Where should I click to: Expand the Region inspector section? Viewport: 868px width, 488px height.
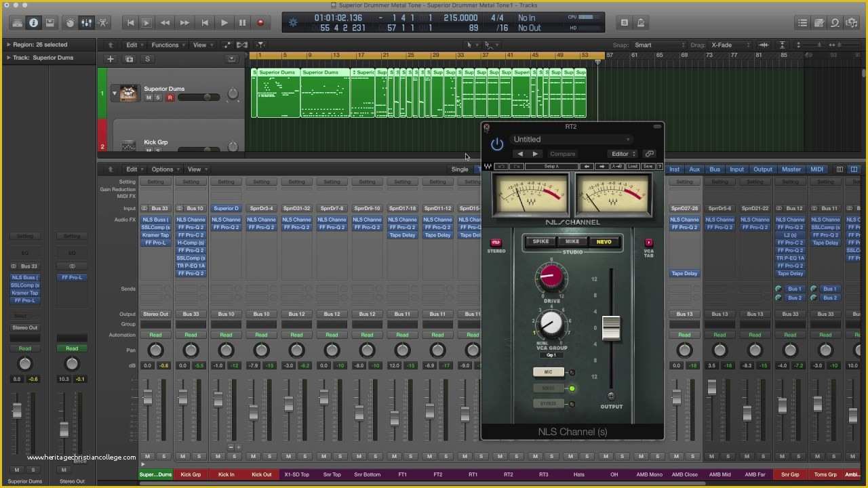(x=7, y=45)
